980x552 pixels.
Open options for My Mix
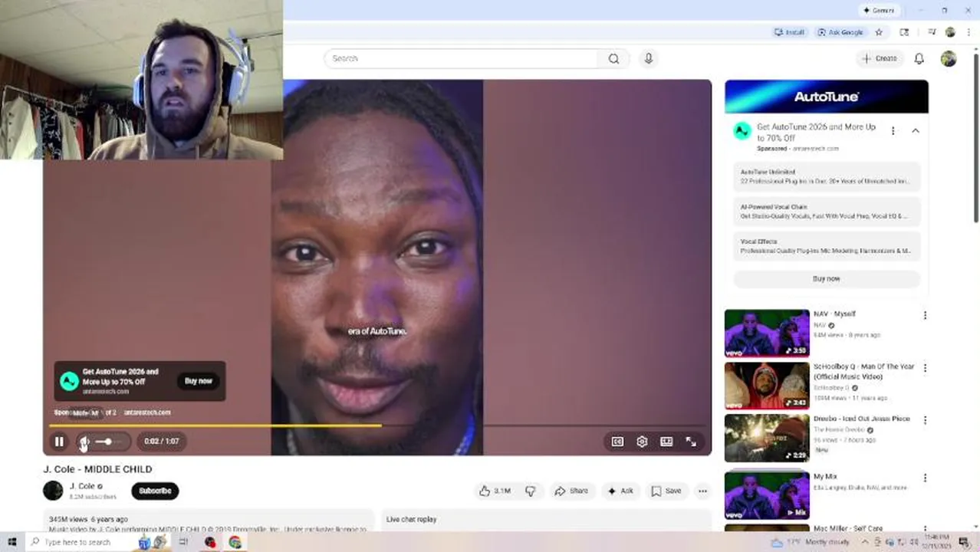[x=925, y=478]
